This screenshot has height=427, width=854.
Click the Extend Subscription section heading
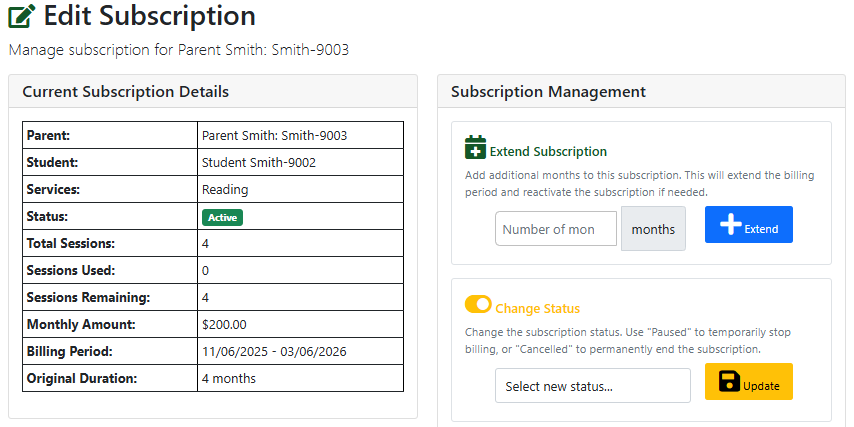click(x=548, y=152)
